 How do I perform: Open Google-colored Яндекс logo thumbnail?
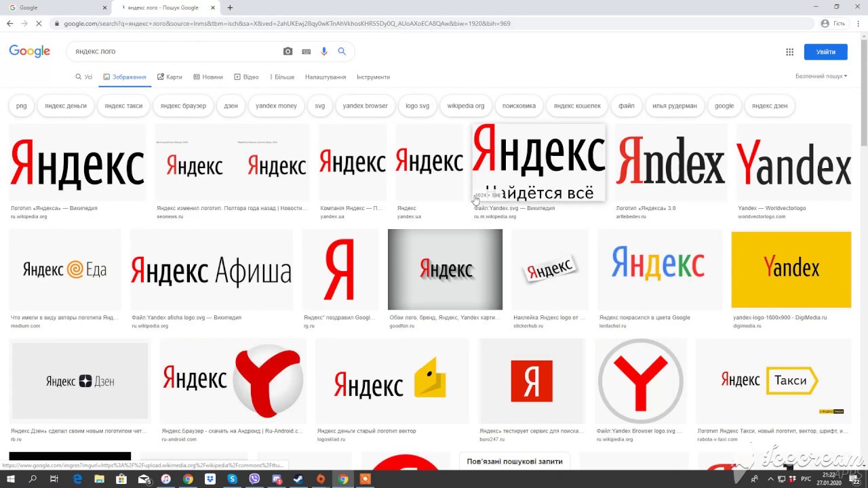[x=660, y=270]
